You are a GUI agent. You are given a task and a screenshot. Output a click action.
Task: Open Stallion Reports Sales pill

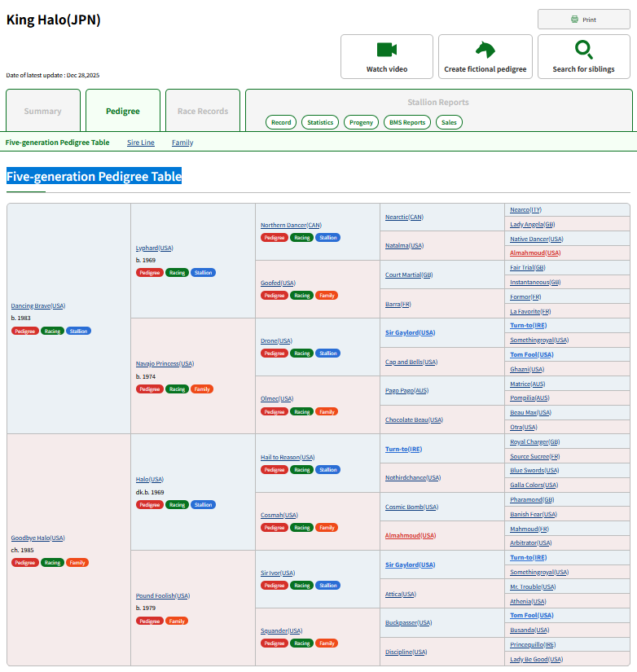coord(449,122)
